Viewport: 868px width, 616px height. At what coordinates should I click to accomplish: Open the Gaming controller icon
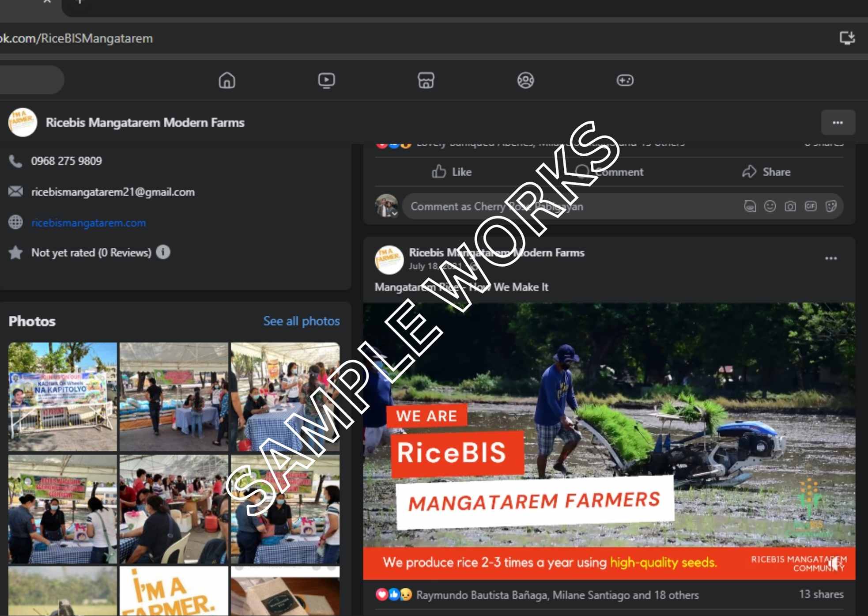coord(625,80)
